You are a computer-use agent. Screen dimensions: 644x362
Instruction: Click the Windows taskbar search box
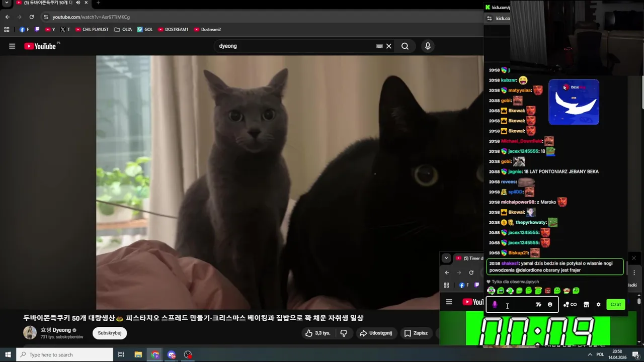pyautogui.click(x=64, y=355)
